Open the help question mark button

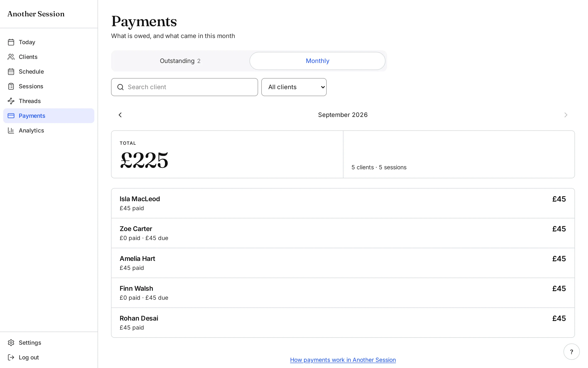point(571,352)
